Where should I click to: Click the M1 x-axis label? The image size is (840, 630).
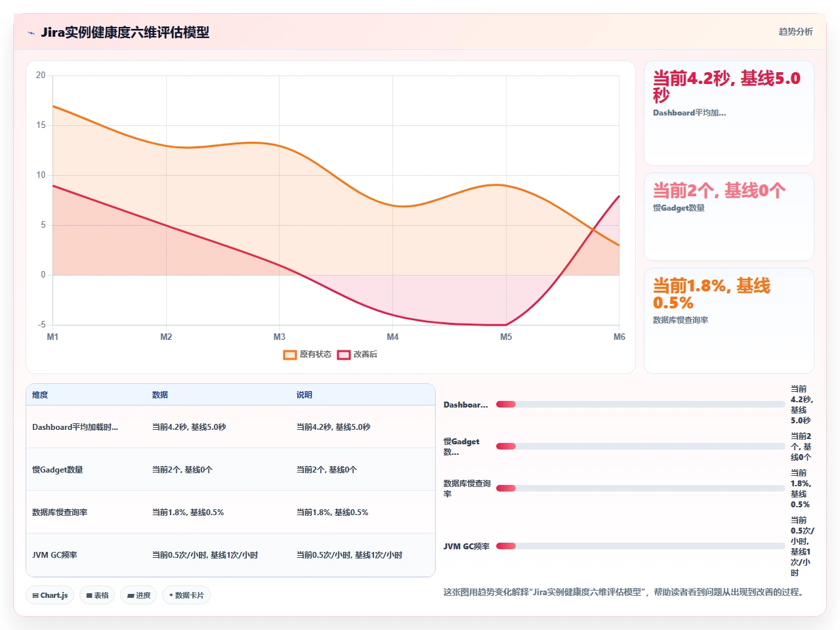[x=52, y=337]
